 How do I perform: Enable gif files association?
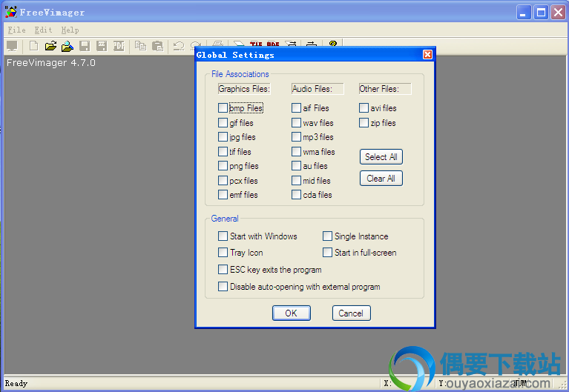pyautogui.click(x=223, y=122)
